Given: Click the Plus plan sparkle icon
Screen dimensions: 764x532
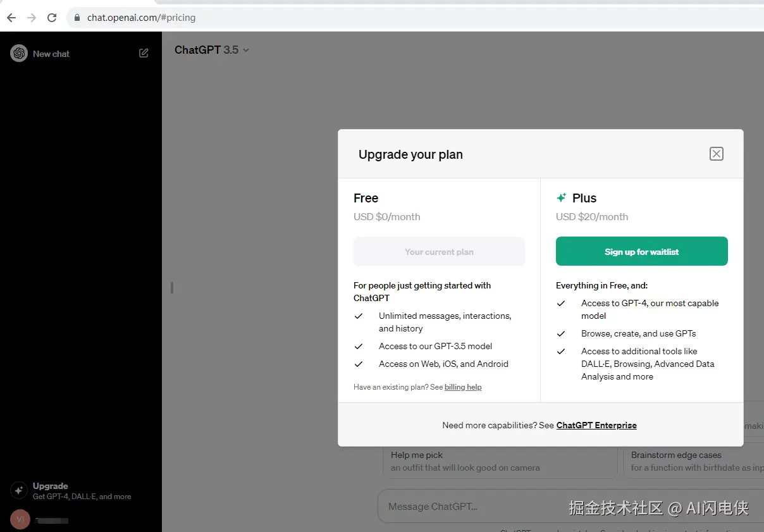Looking at the screenshot, I should [x=561, y=198].
